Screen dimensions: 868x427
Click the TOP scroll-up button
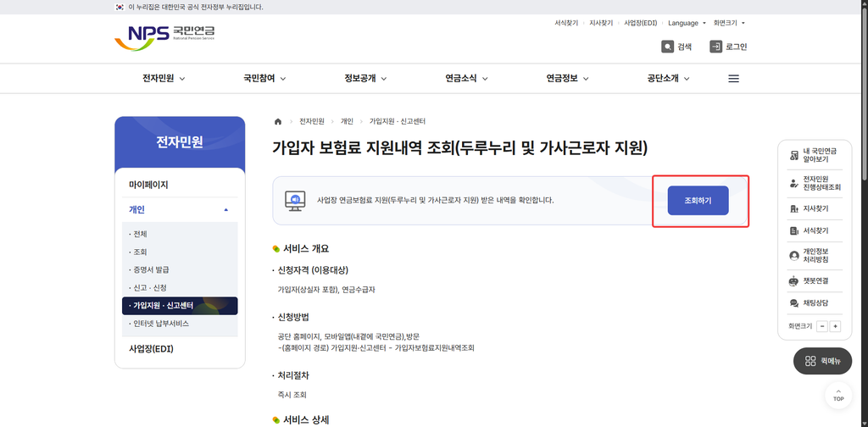838,395
